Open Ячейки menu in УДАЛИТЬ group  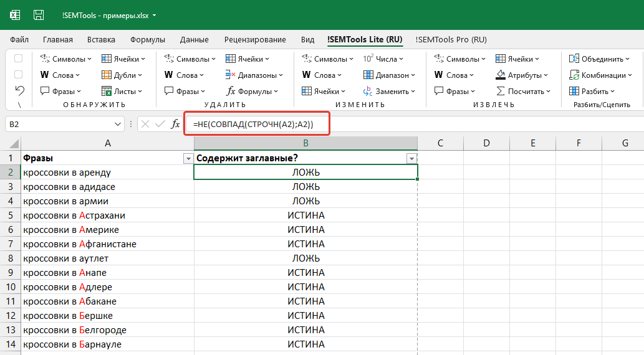[x=248, y=59]
